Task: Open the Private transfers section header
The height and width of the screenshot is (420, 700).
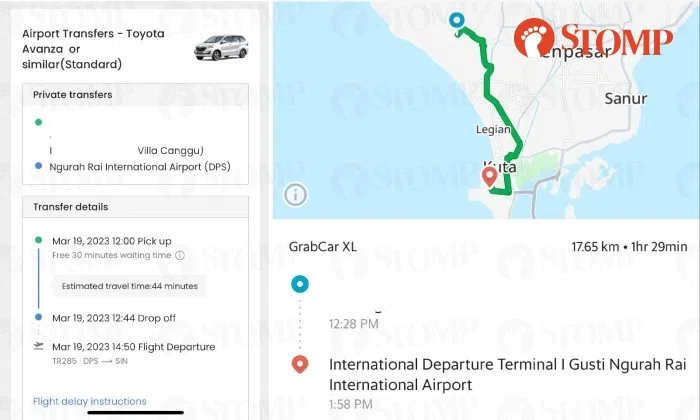Action: (72, 94)
